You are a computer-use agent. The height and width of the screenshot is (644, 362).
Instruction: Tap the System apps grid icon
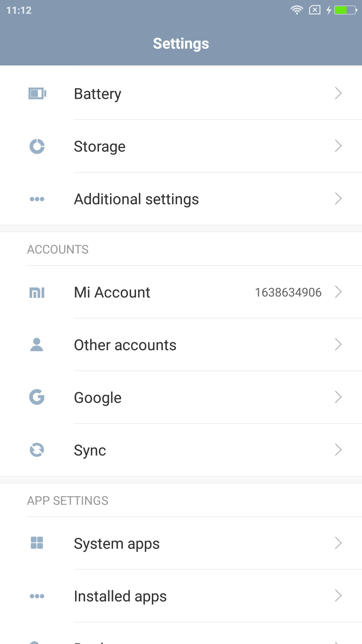tap(37, 543)
